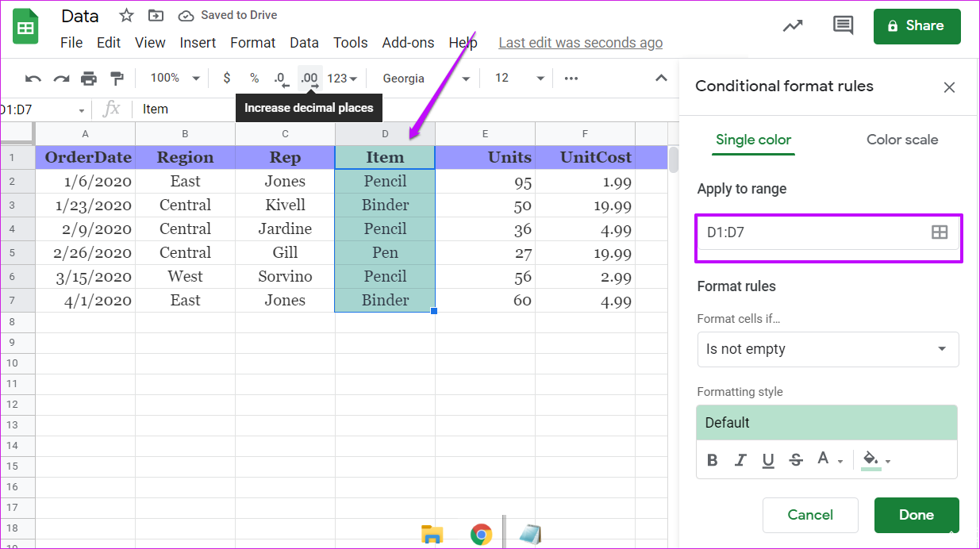Screen dimensions: 980x549
Task: Toggle italic in formatting style
Action: [x=740, y=460]
